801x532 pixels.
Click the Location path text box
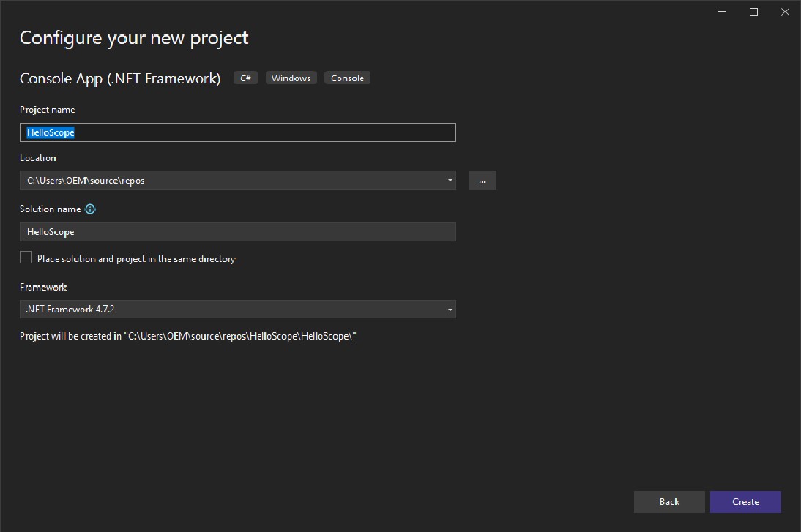coord(220,179)
